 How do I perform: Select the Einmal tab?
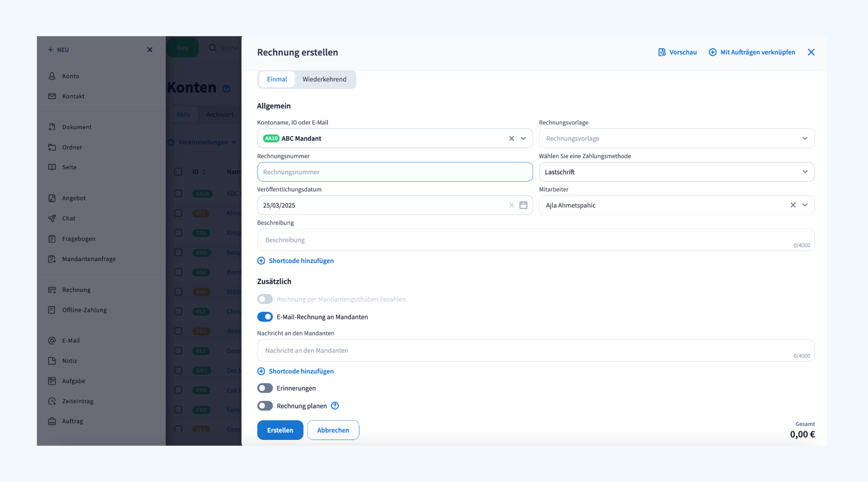point(277,79)
